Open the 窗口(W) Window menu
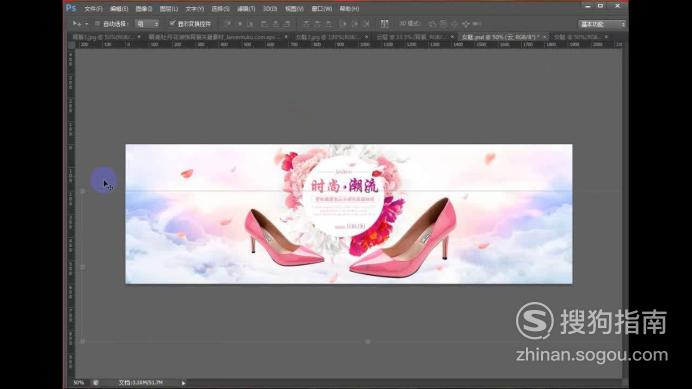 (322, 8)
